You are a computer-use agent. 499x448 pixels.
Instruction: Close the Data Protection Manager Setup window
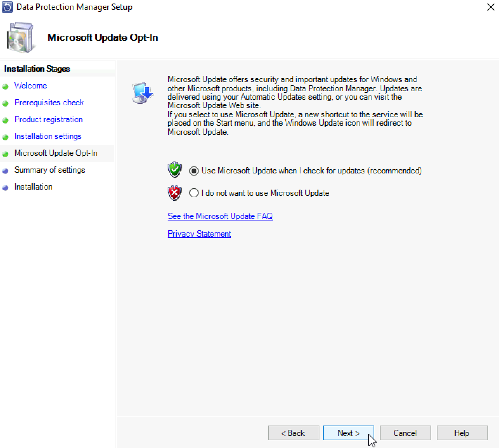(x=491, y=7)
